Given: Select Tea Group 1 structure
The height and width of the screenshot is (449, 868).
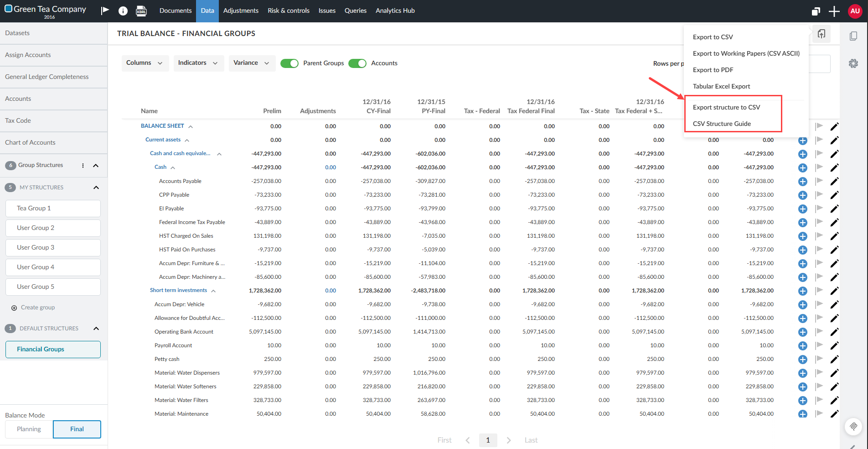Looking at the screenshot, I should 53,209.
